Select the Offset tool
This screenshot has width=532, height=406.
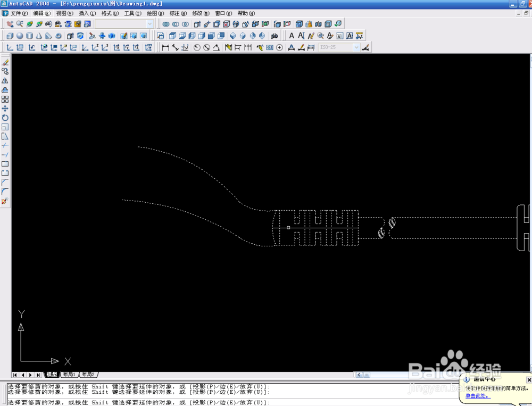coord(5,90)
